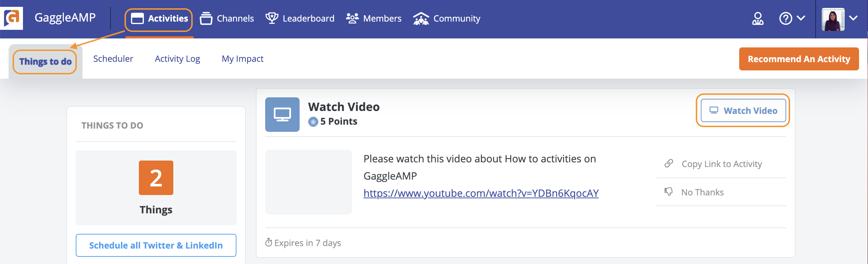The width and height of the screenshot is (868, 264).
Task: Expand the help menu chevron
Action: pyautogui.click(x=801, y=18)
